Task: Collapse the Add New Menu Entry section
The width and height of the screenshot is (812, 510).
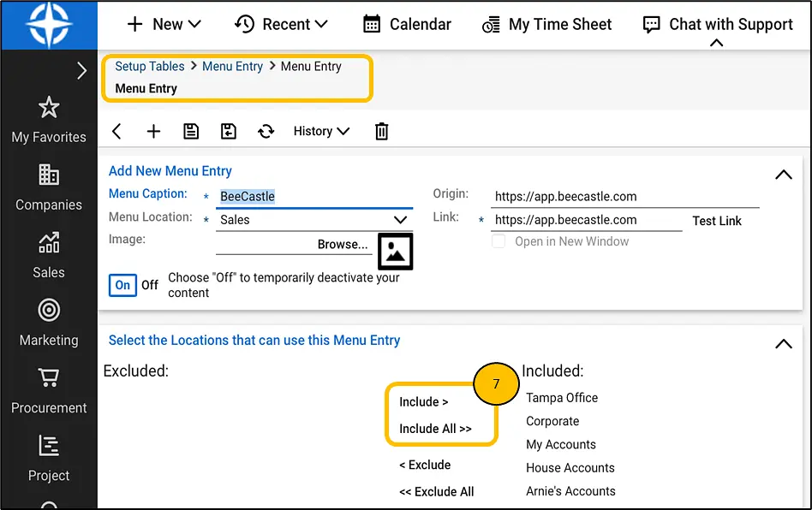Action: (x=784, y=175)
